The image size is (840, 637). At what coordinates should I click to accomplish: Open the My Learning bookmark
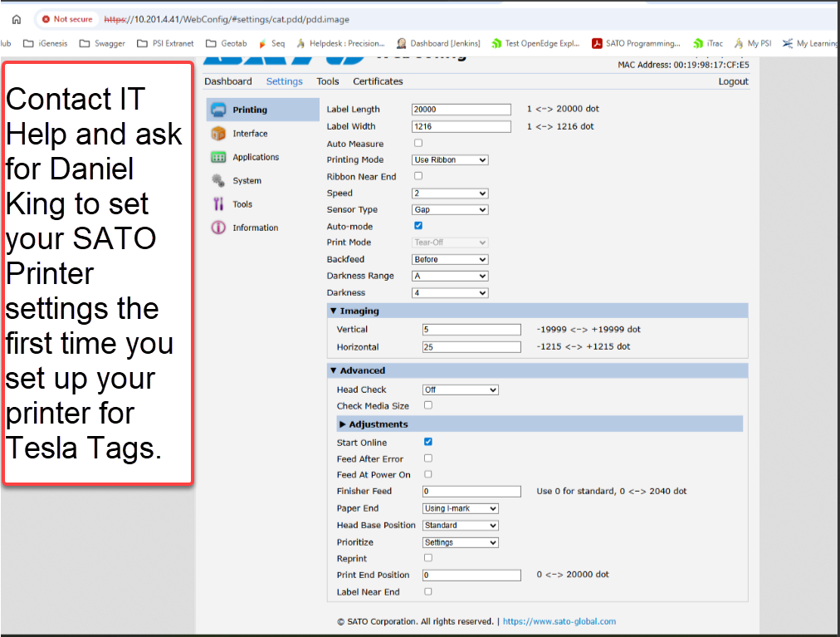[811, 43]
